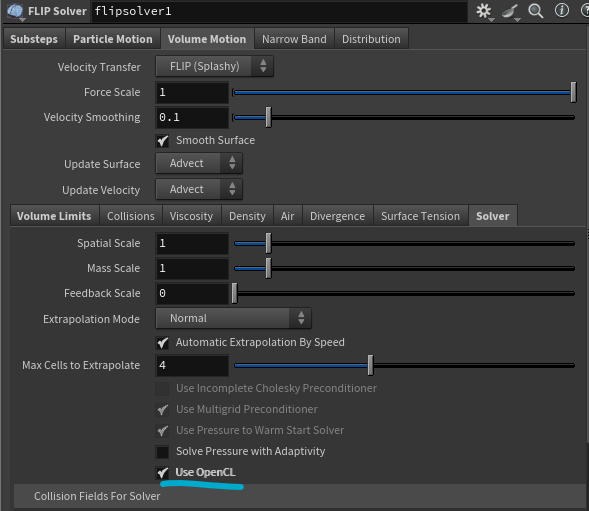Image resolution: width=589 pixels, height=511 pixels.
Task: Select the Volume Limits sub-tab
Action: point(54,216)
